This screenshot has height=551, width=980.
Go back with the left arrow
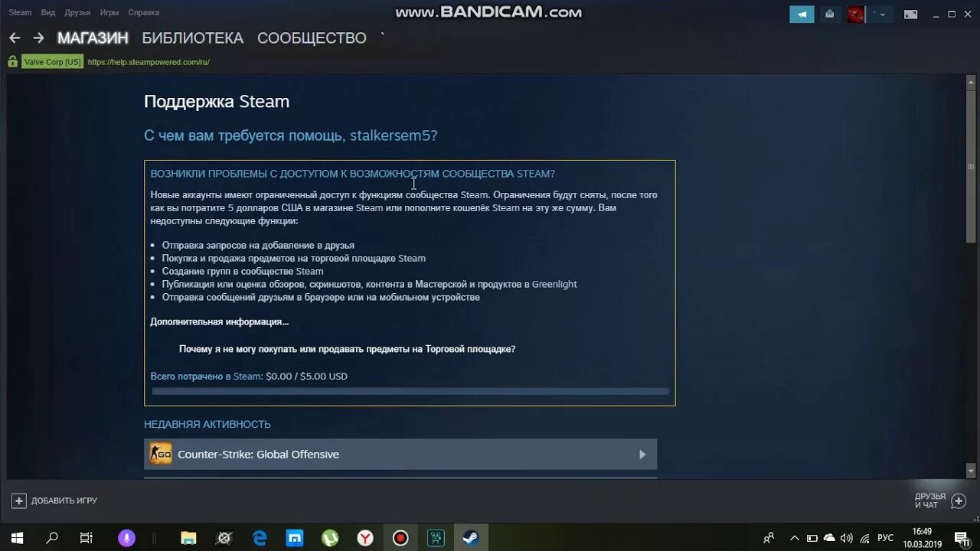15,37
